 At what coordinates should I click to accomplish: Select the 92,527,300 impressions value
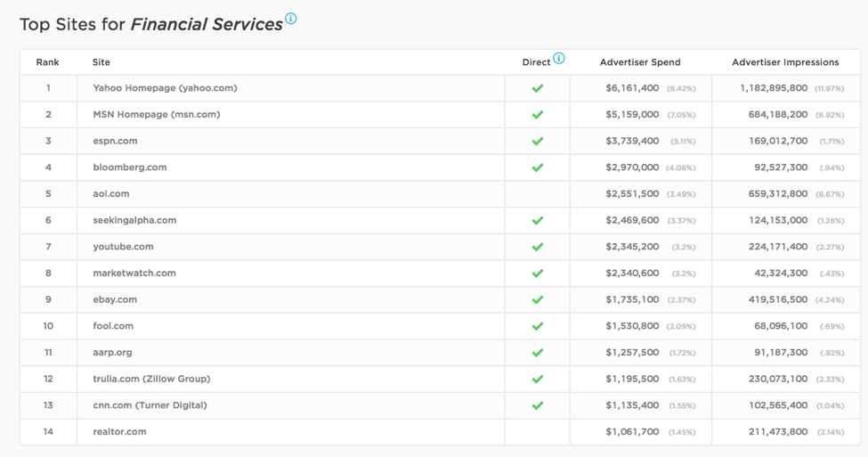[781, 167]
